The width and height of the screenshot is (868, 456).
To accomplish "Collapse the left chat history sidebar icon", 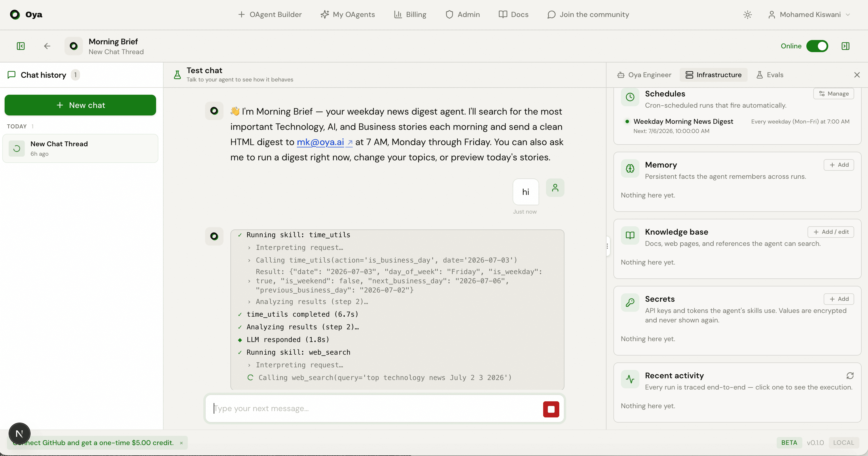I will point(20,46).
